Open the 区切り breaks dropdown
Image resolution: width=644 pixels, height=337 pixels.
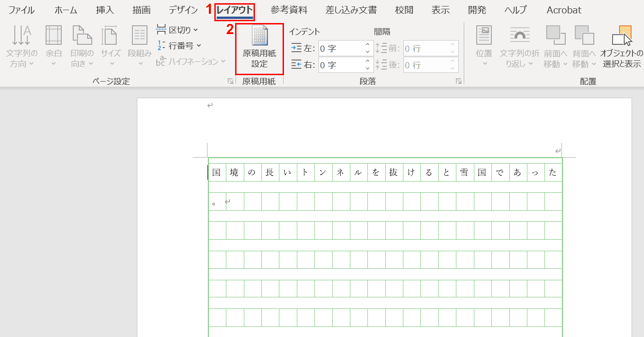click(x=177, y=30)
